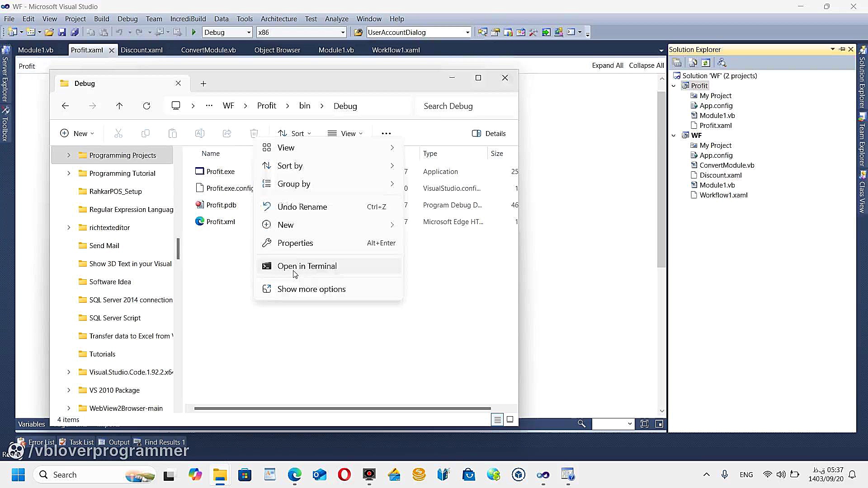The height and width of the screenshot is (488, 868).
Task: Click the Properties icon in Solution Explorer toolbar
Action: tap(677, 62)
